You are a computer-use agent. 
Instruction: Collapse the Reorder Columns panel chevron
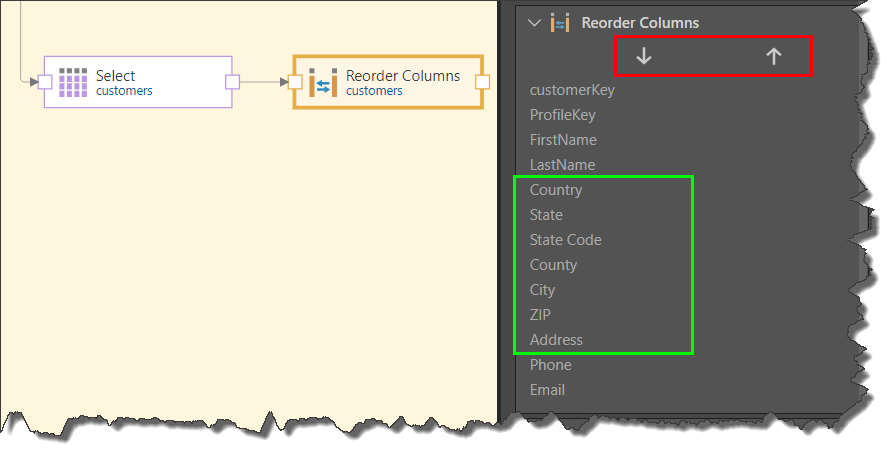click(534, 23)
